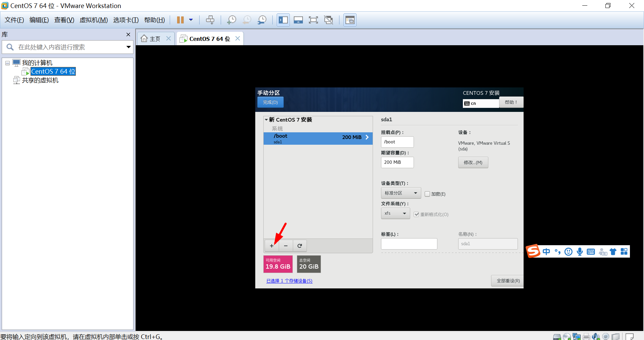Open the snapshot manager icon
The image size is (644, 340).
point(262,20)
